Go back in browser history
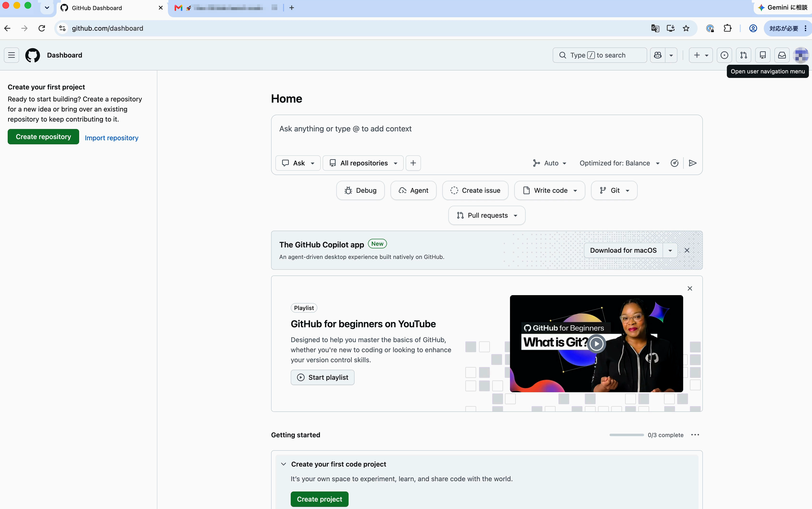This screenshot has width=812, height=509. 7,28
